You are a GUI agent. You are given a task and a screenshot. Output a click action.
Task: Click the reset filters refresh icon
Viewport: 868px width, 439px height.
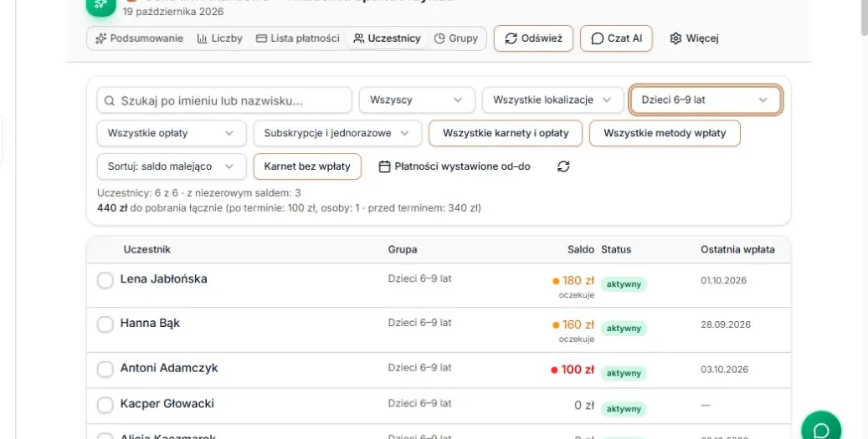click(x=563, y=166)
